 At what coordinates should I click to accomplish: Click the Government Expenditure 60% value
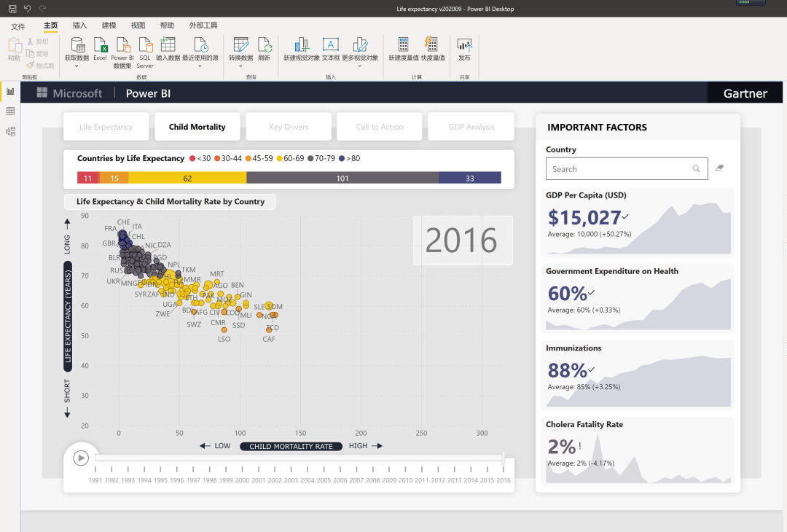[567, 294]
